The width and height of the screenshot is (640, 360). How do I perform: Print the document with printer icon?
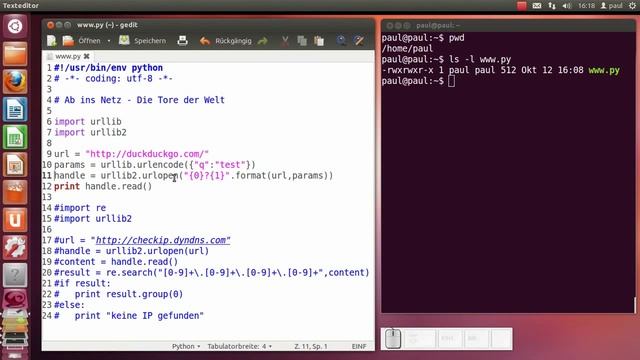coord(182,41)
